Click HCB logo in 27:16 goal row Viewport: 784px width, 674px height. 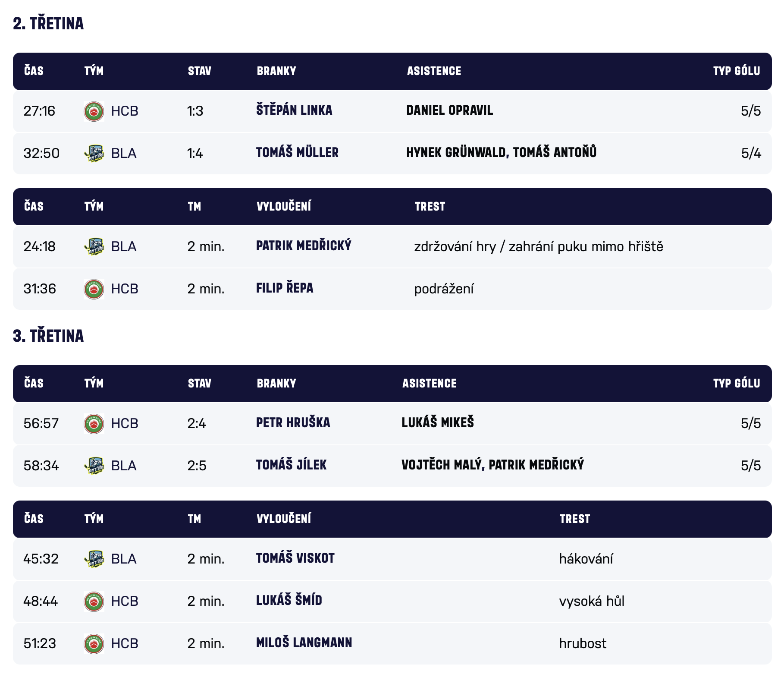point(94,111)
